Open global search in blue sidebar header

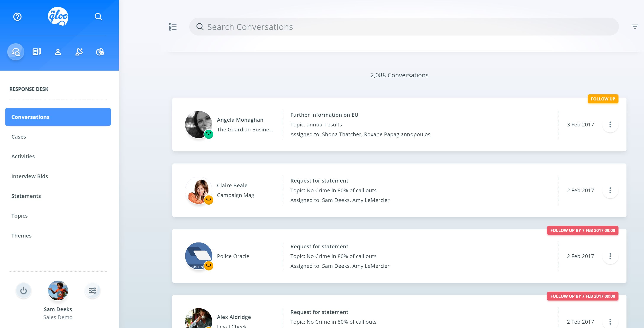click(98, 17)
